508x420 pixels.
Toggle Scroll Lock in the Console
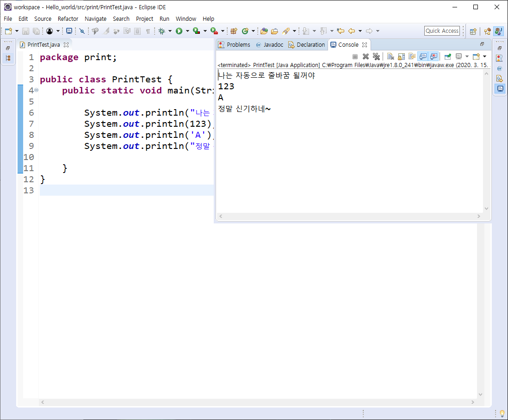point(402,56)
